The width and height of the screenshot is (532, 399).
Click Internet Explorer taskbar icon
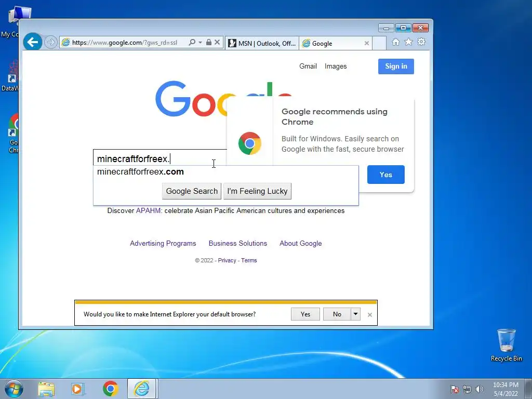tap(141, 389)
